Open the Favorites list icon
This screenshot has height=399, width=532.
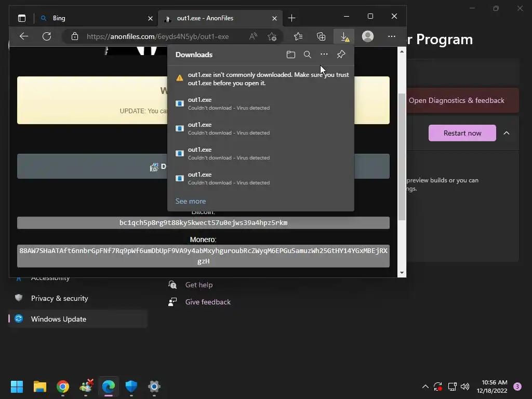[x=298, y=36]
